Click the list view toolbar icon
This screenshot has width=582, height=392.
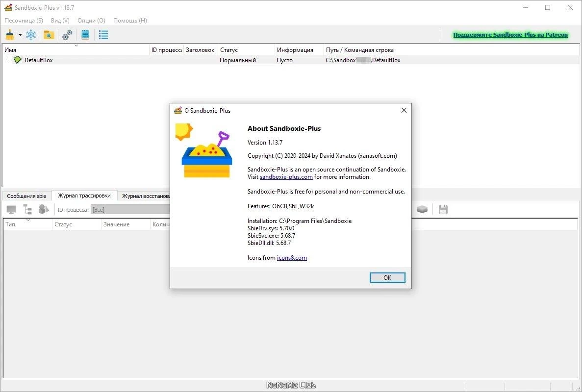coord(103,35)
